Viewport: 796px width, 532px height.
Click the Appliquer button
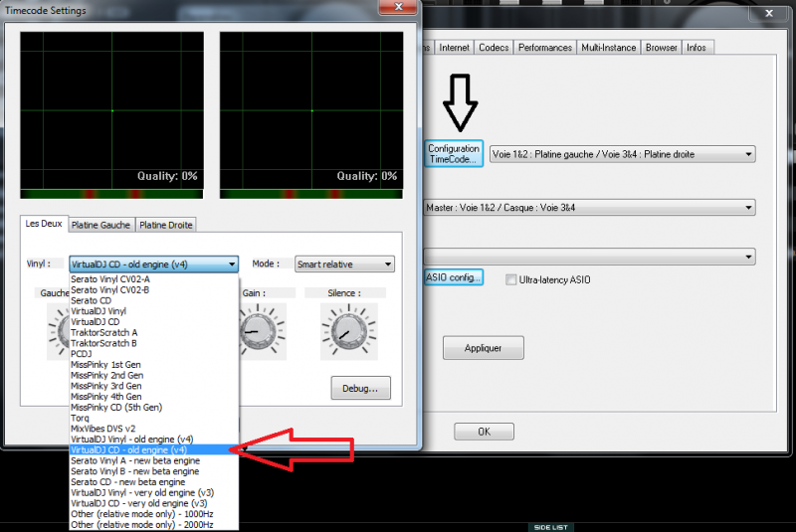tap(483, 349)
